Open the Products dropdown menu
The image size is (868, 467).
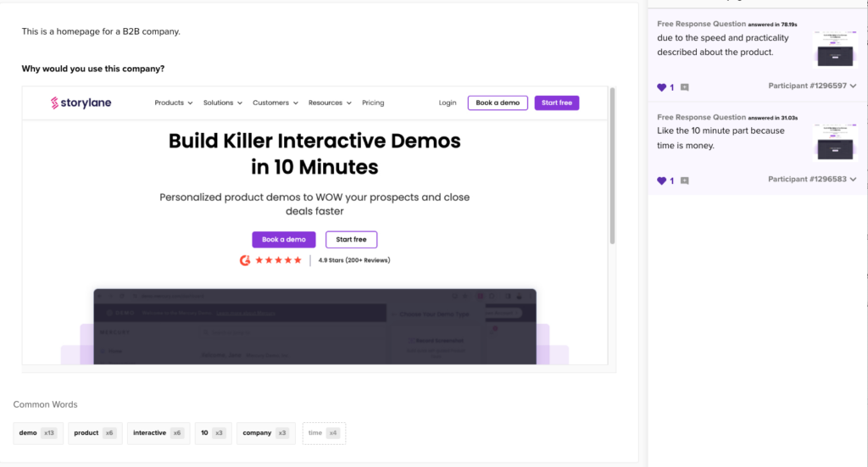coord(173,103)
